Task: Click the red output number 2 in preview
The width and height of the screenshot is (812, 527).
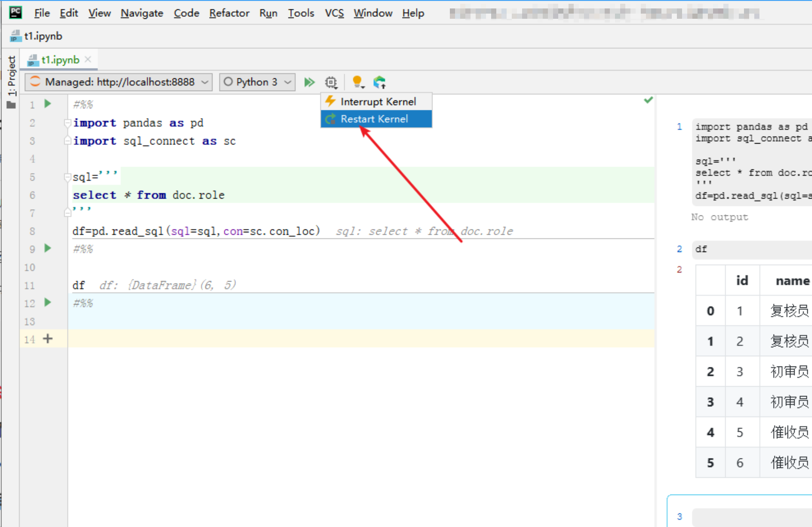Action: coord(679,270)
